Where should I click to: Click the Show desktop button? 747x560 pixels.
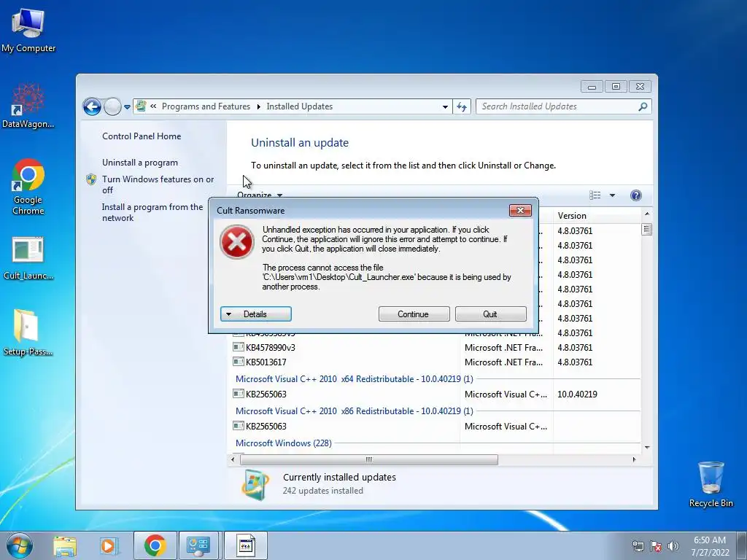(742, 545)
